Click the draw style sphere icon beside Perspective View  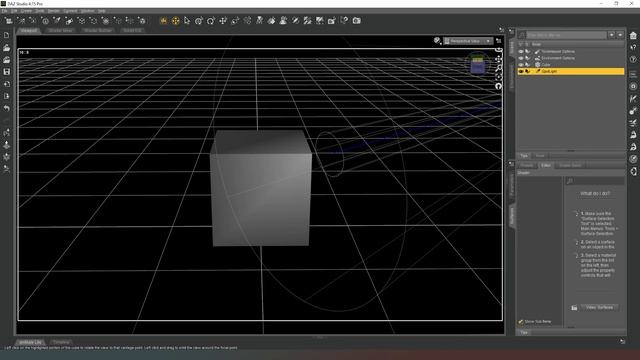coord(437,40)
